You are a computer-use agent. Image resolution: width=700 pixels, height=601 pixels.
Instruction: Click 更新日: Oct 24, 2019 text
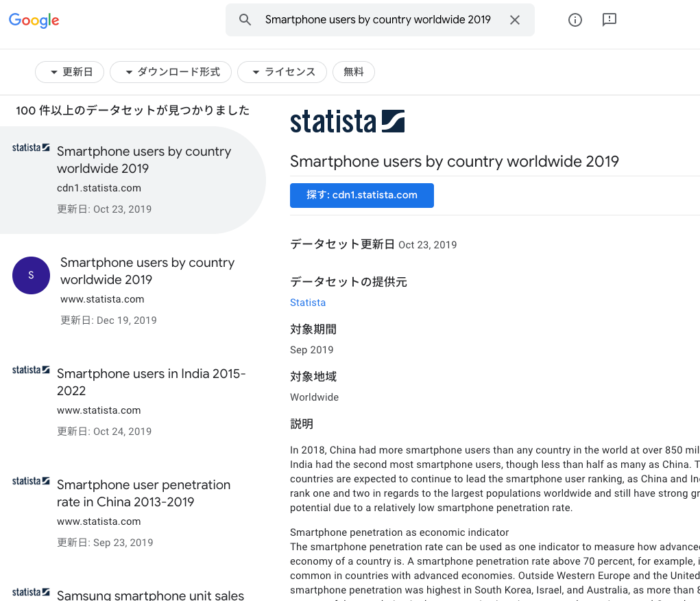point(104,432)
